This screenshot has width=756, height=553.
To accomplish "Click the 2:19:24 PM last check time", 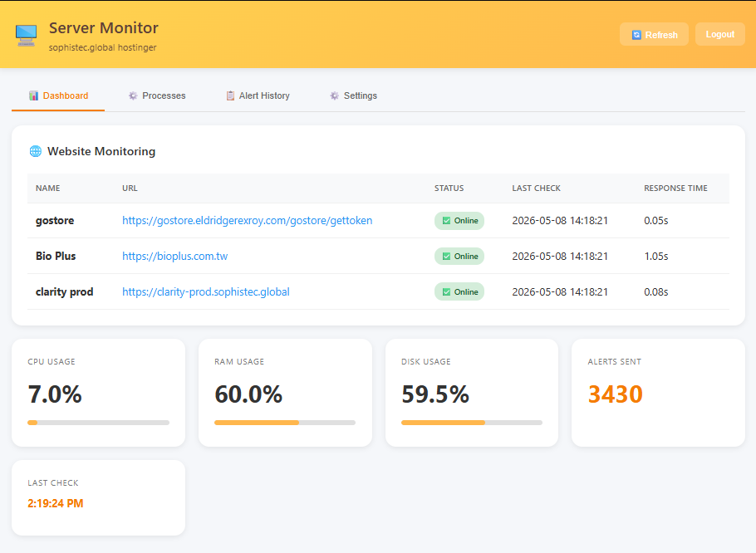I will pos(56,503).
